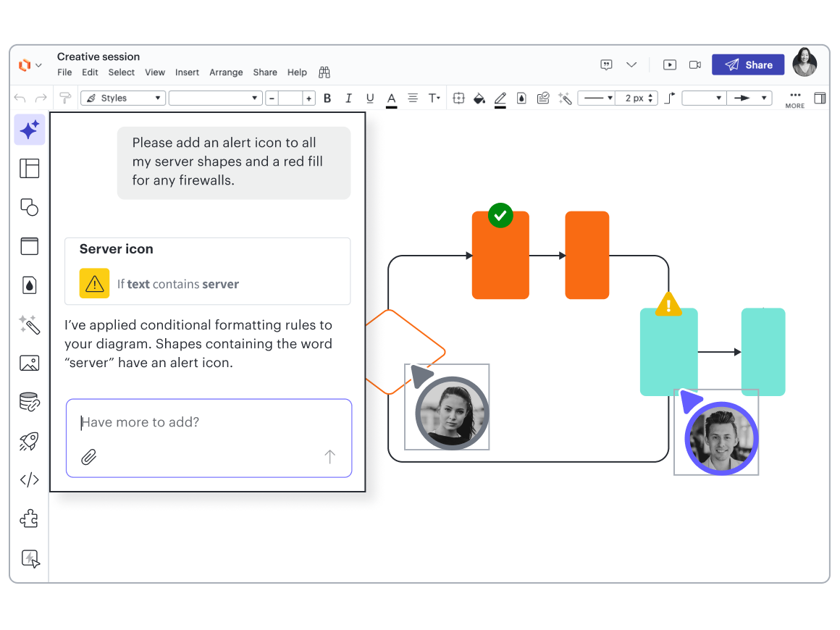Click the data linking database icon
Viewport: 840px width, 630px height.
click(30, 403)
